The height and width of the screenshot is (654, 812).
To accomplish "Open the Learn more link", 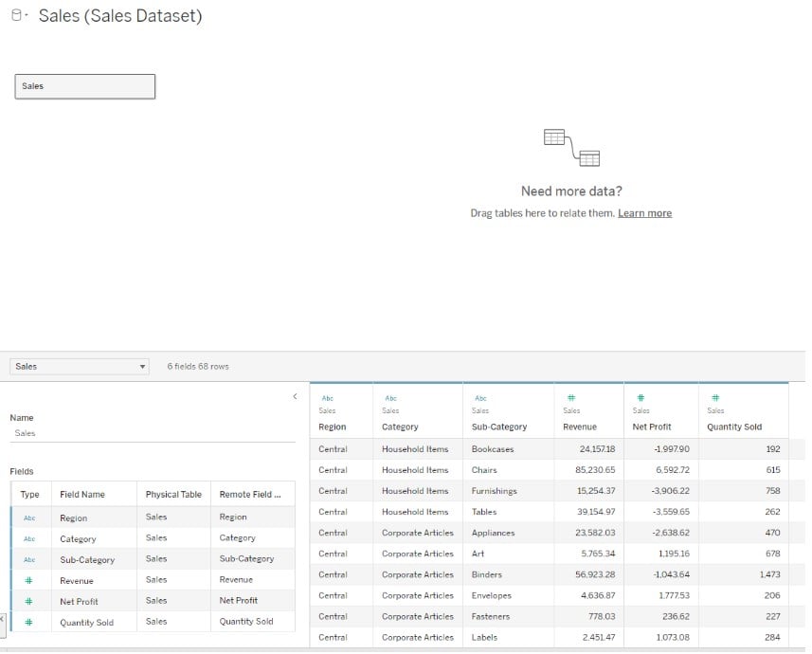I will click(644, 213).
